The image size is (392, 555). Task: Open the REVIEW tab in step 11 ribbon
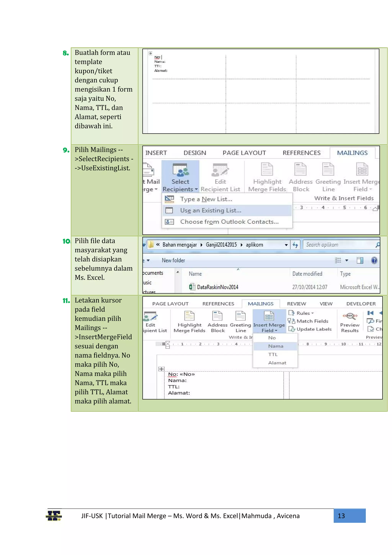296,304
